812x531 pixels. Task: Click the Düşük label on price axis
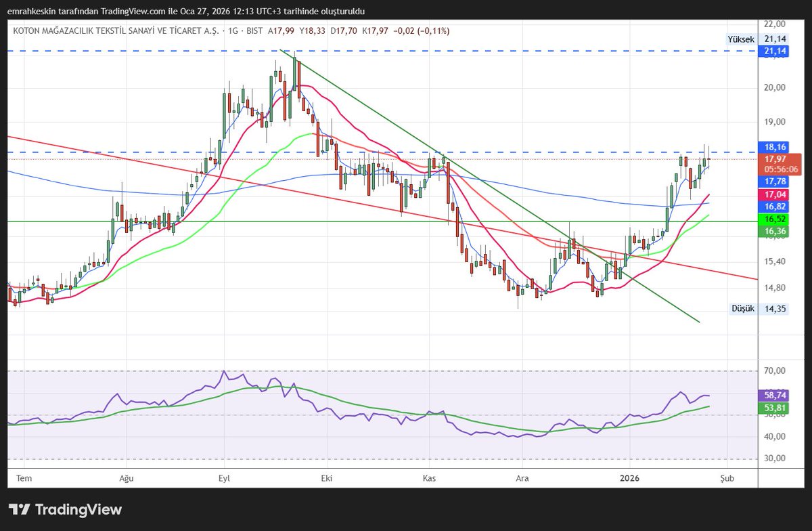click(x=742, y=308)
